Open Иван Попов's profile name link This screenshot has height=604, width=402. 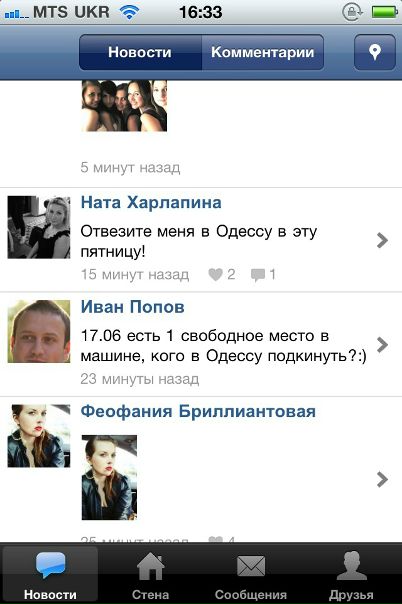coord(132,307)
